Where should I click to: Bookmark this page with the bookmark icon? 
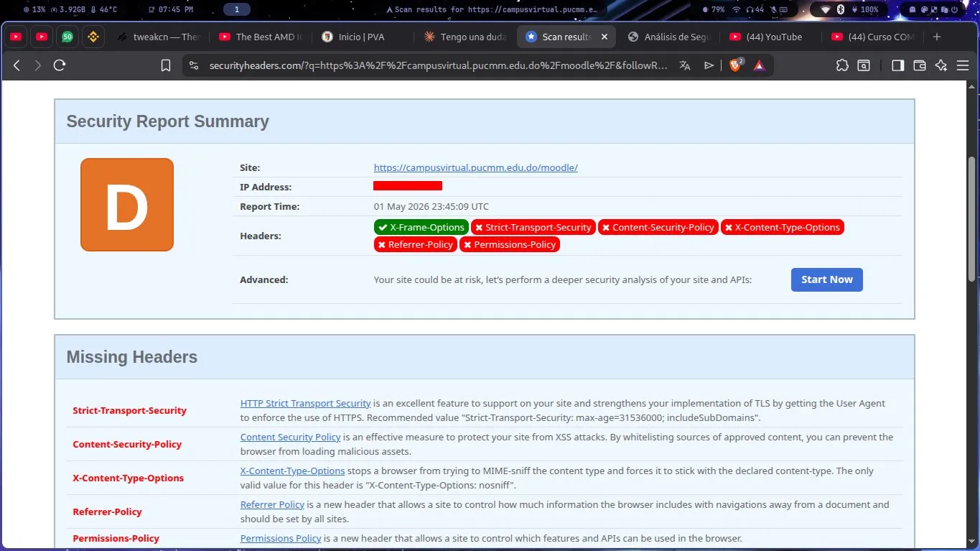tap(166, 65)
